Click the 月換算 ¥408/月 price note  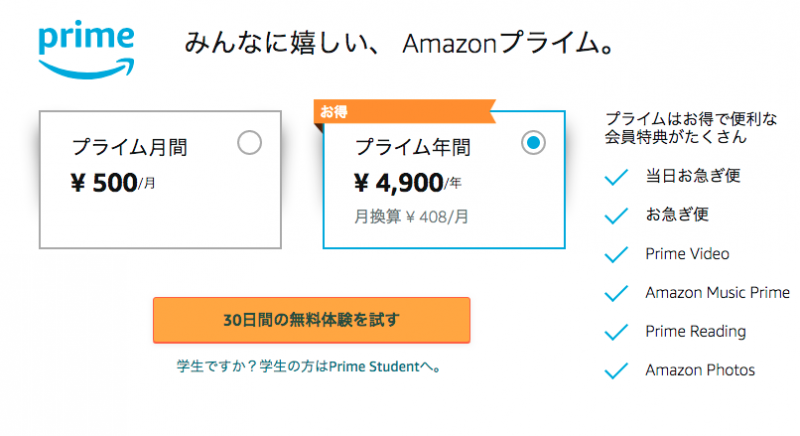click(x=411, y=217)
